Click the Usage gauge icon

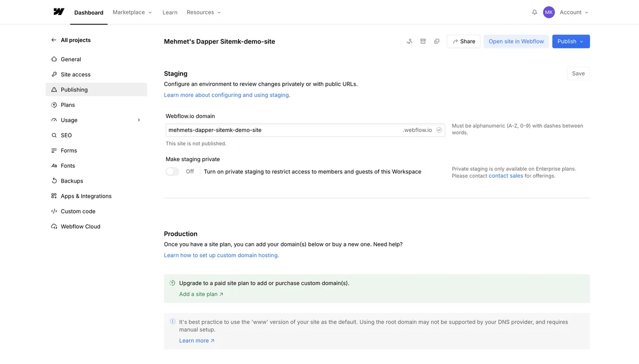coord(54,120)
